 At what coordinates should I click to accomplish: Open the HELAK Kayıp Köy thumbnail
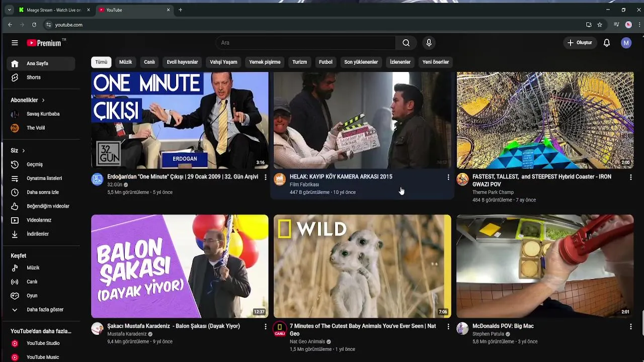(362, 120)
